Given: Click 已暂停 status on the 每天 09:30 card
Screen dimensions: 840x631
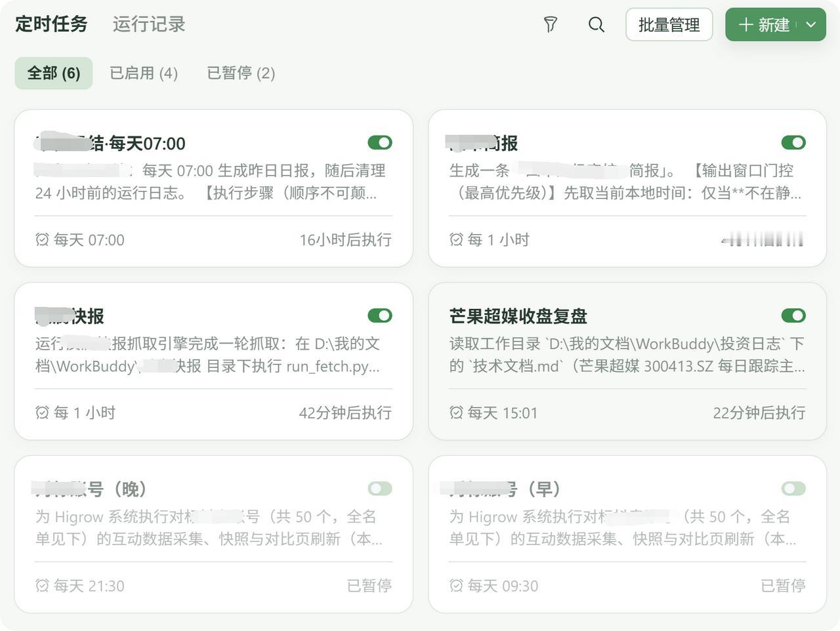Looking at the screenshot, I should click(783, 586).
